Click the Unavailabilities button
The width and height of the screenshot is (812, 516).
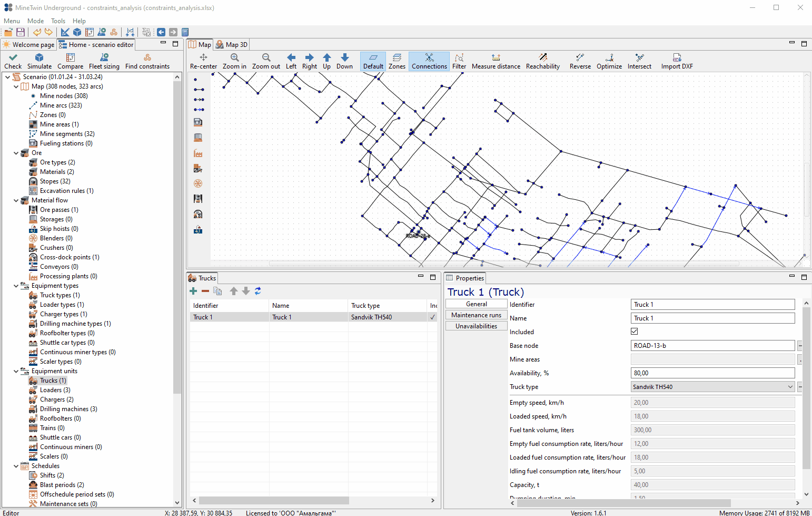pos(476,326)
